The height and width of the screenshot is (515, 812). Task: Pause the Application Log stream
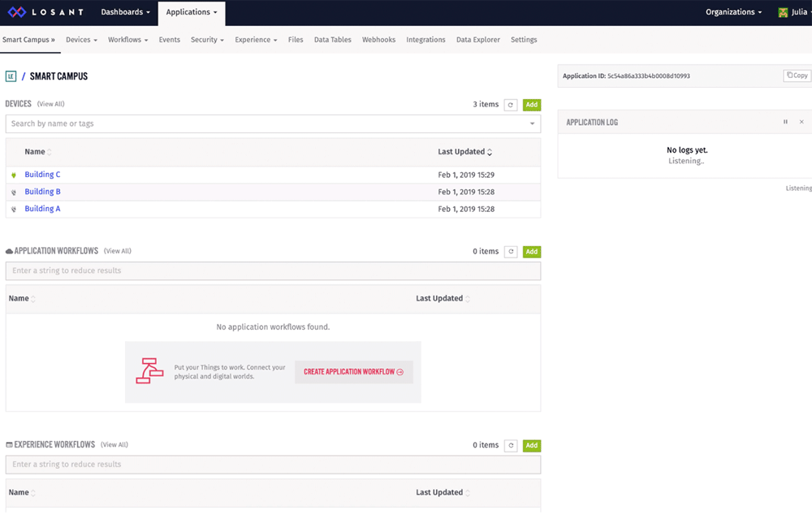(x=785, y=122)
